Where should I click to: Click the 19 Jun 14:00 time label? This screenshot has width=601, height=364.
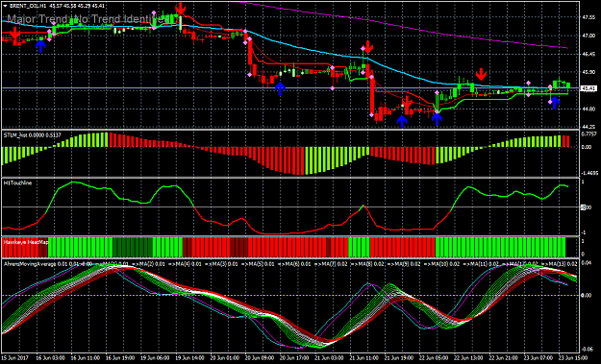coord(190,358)
